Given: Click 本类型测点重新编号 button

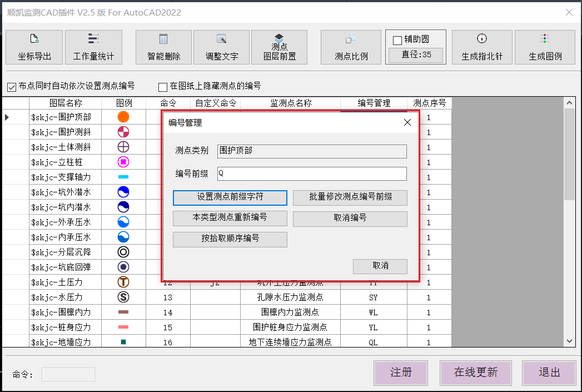Looking at the screenshot, I should (x=230, y=219).
